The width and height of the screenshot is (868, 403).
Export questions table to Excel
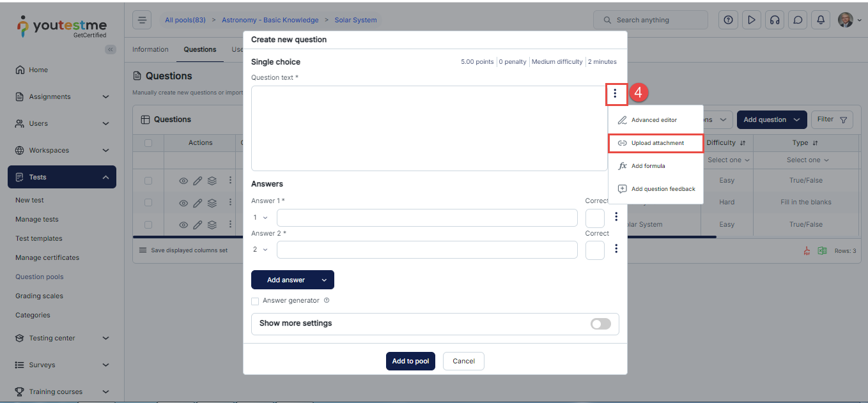(822, 251)
